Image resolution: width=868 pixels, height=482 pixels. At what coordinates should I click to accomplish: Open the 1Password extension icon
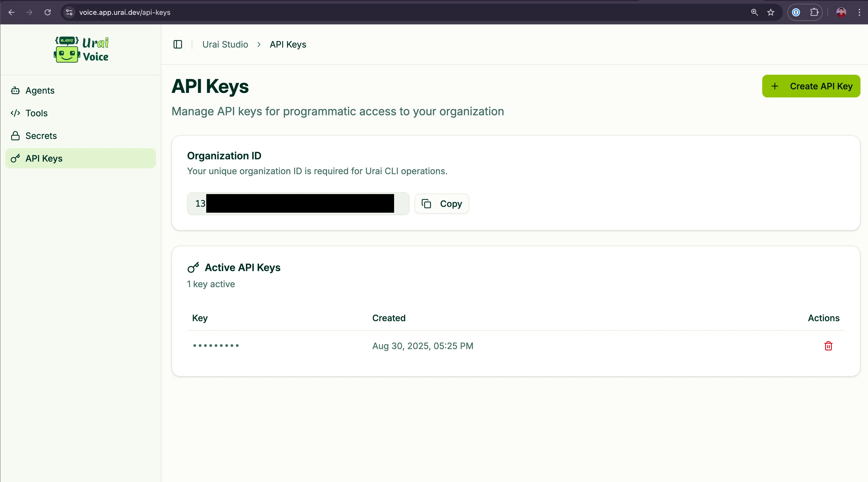[796, 13]
